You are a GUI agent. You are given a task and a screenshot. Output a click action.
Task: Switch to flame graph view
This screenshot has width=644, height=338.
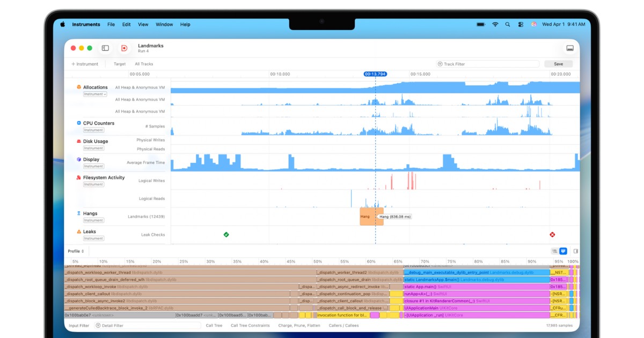[563, 251]
